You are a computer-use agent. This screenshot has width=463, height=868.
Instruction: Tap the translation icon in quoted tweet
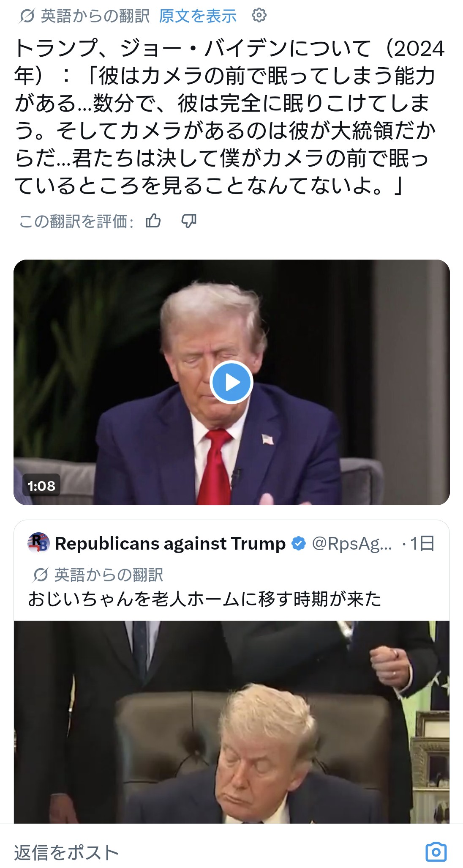[x=41, y=575]
